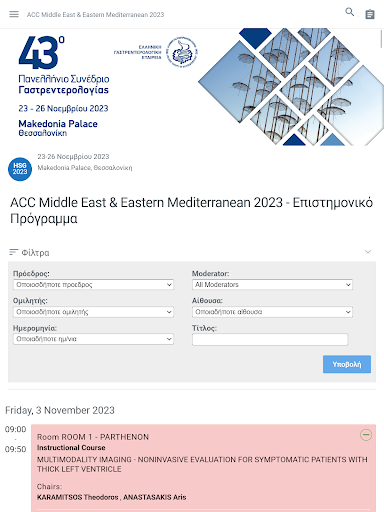This screenshot has width=384, height=512.
Task: Open the All Moderators dropdown
Action: pyautogui.click(x=272, y=285)
